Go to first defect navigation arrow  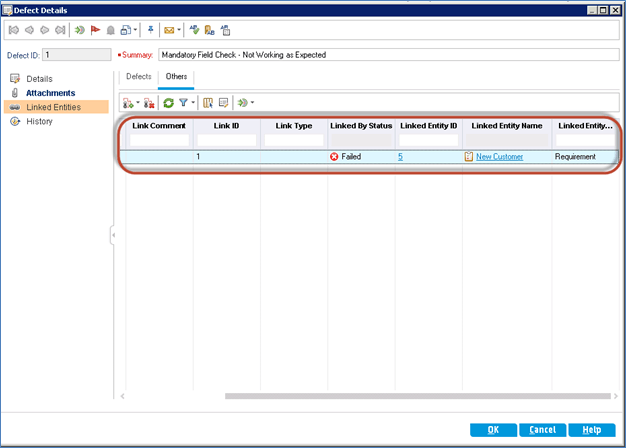pyautogui.click(x=13, y=31)
